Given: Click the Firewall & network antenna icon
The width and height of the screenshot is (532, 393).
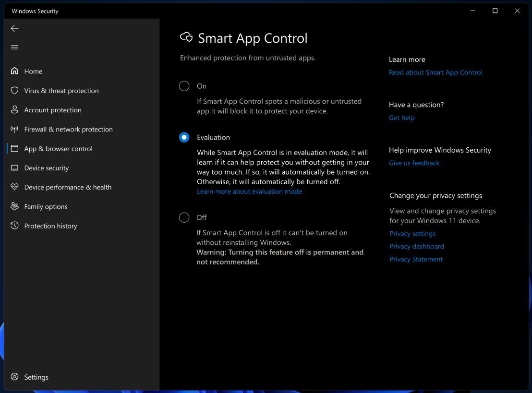Looking at the screenshot, I should click(x=14, y=129).
